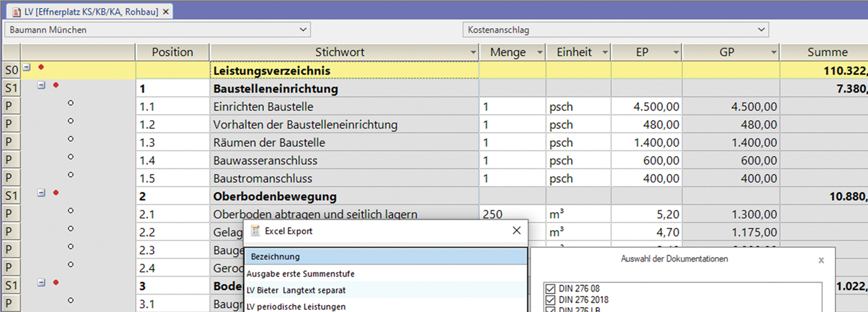Click the EP cell of Baustromanschluss

pyautogui.click(x=646, y=179)
